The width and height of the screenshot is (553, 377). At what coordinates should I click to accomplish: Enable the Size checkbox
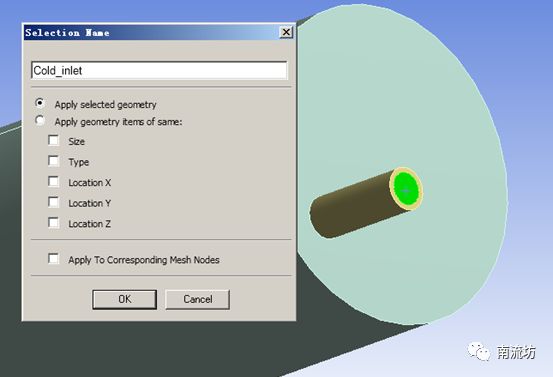[54, 140]
